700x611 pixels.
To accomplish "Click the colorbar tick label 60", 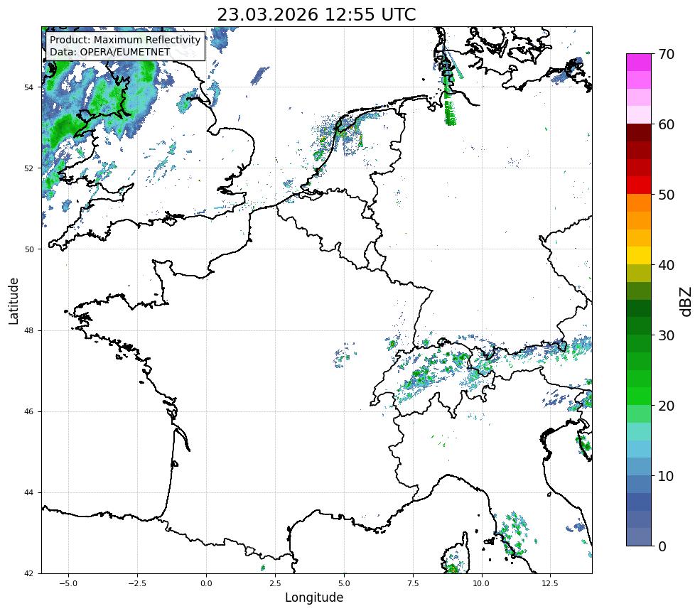I will point(666,124).
